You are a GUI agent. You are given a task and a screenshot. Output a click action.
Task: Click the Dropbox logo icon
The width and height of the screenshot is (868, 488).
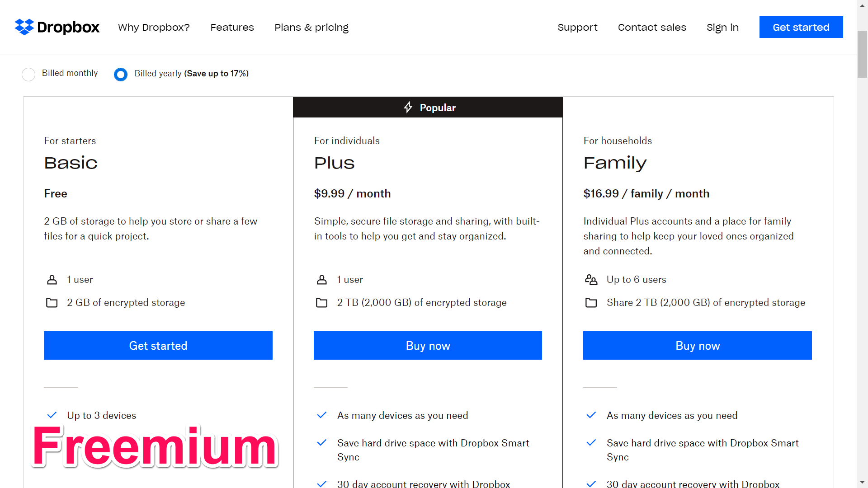point(24,27)
